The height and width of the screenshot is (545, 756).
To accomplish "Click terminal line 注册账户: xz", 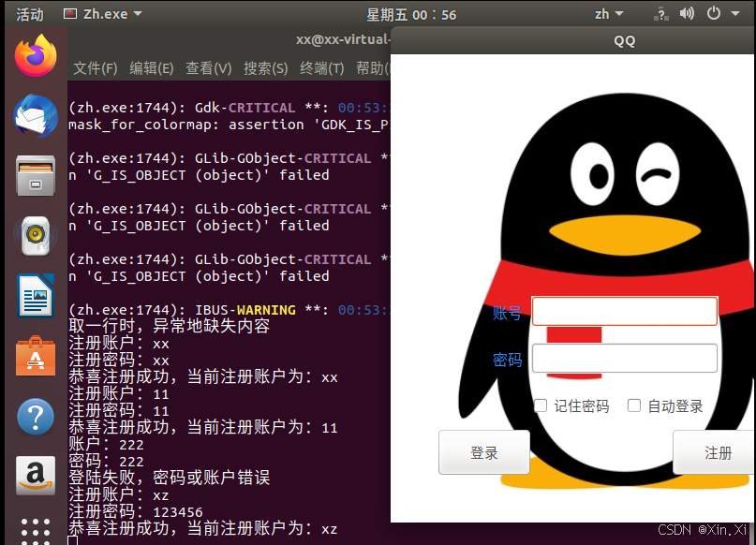I will pos(119,494).
